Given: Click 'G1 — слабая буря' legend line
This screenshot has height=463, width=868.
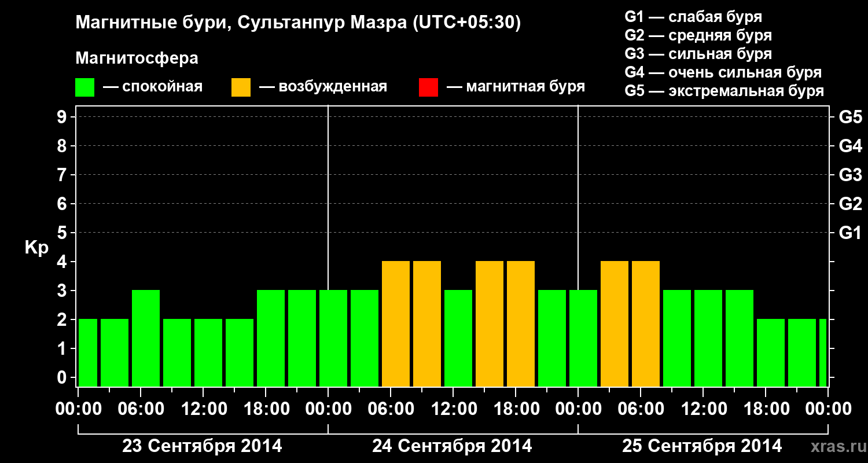Looking at the screenshot, I should pos(693,16).
